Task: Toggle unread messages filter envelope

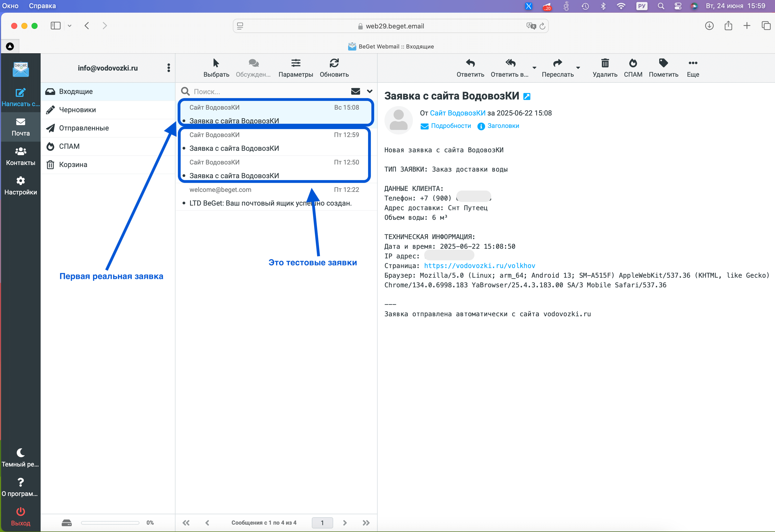Action: (356, 91)
